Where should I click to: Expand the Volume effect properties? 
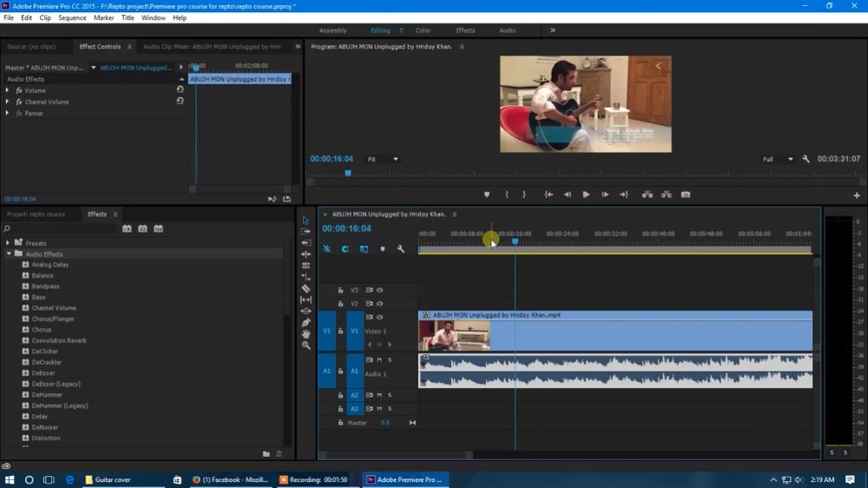tap(7, 90)
